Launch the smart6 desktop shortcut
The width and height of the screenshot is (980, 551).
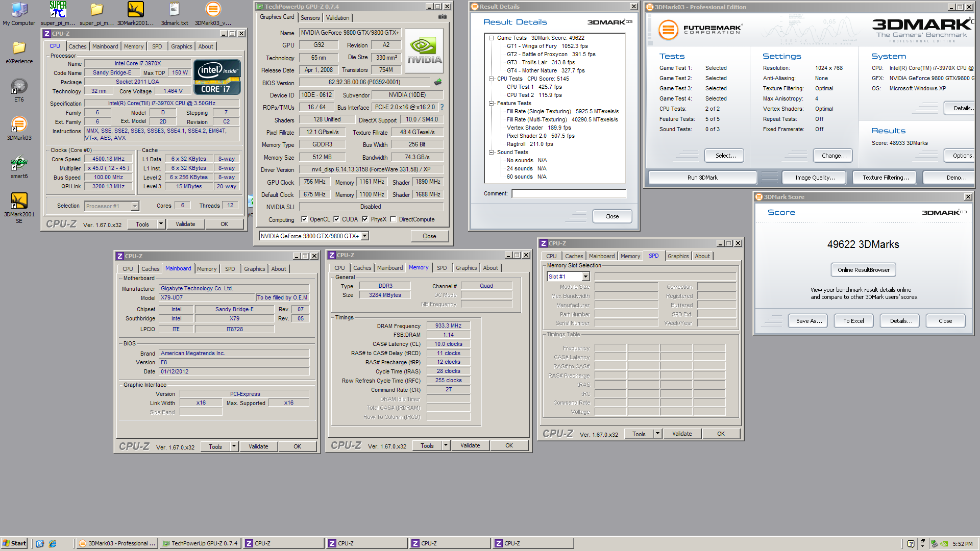[x=19, y=166]
